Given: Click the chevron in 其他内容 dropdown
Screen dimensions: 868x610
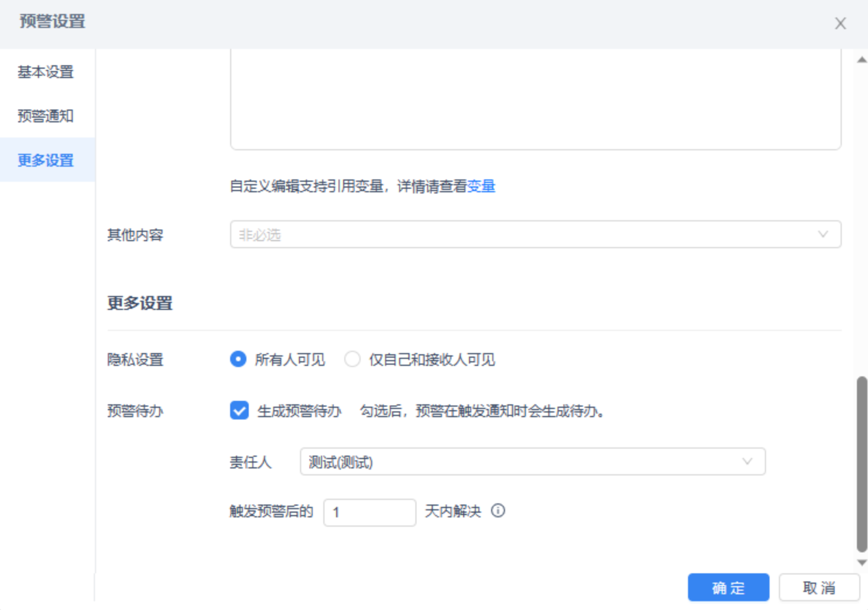Looking at the screenshot, I should click(x=823, y=234).
